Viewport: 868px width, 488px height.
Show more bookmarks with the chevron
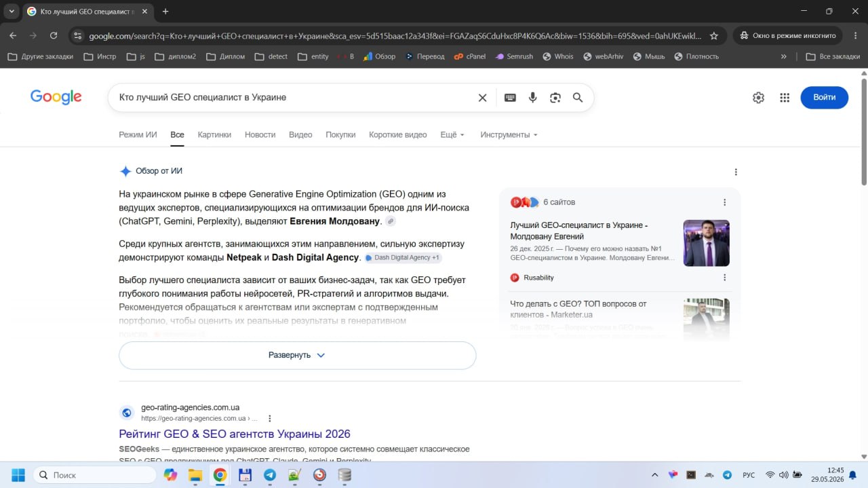[x=784, y=56]
